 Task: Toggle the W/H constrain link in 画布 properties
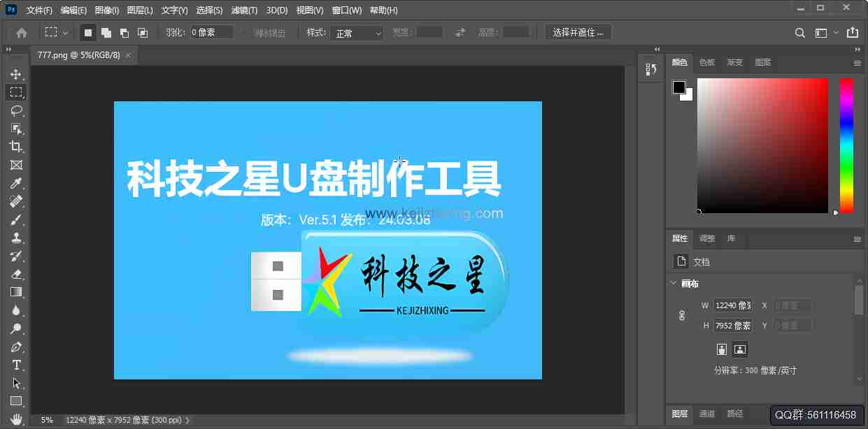pyautogui.click(x=681, y=315)
